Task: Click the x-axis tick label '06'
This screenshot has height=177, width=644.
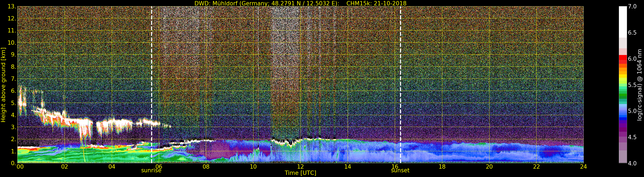Action: point(159,167)
